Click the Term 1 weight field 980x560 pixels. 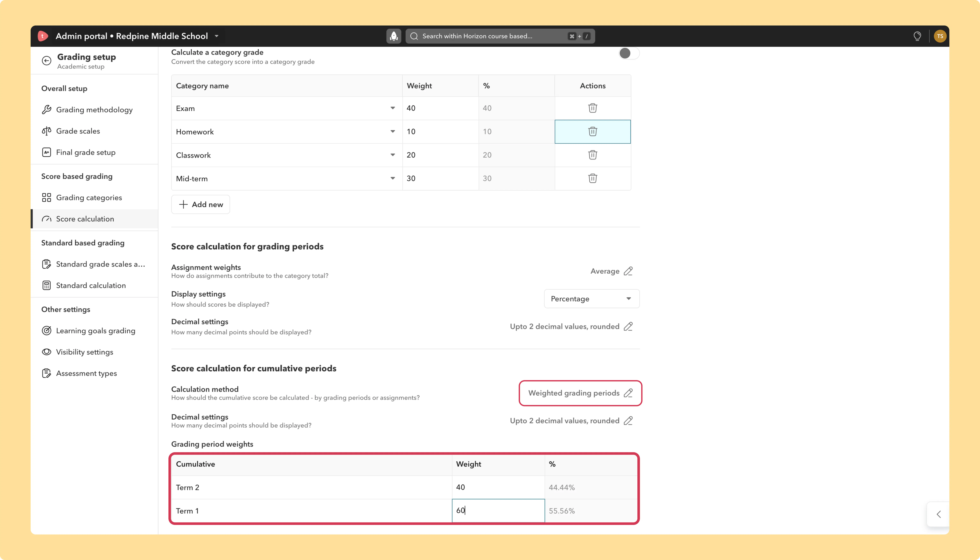click(x=498, y=511)
